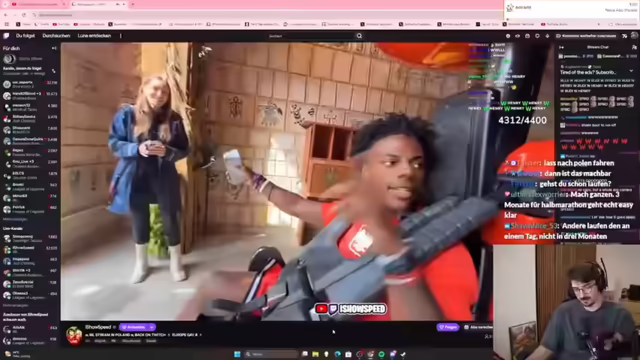The height and width of the screenshot is (360, 640).
Task: Open the notifications icon in Twitch header
Action: pyautogui.click(x=537, y=36)
